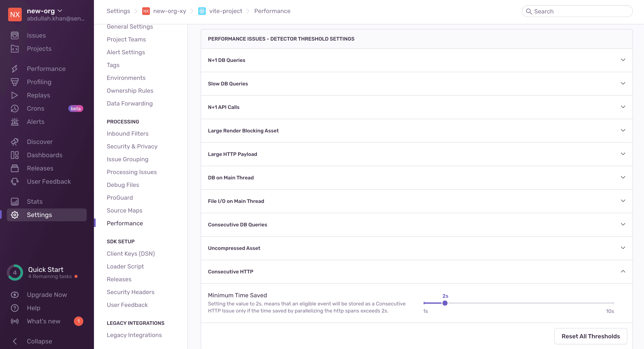This screenshot has height=349, width=644.
Task: Select the Dashboards grid icon
Action: point(15,155)
